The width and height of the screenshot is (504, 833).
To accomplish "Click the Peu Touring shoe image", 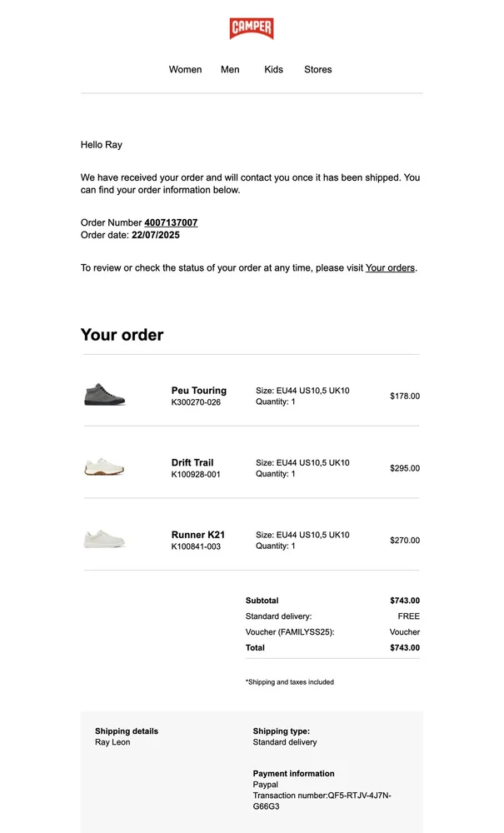I will pyautogui.click(x=105, y=395).
